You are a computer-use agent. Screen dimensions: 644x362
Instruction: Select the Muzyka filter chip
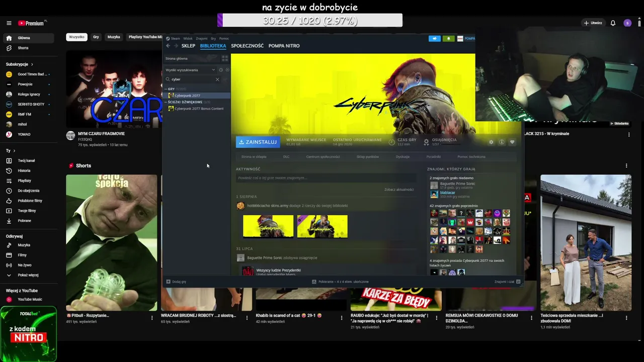point(114,37)
